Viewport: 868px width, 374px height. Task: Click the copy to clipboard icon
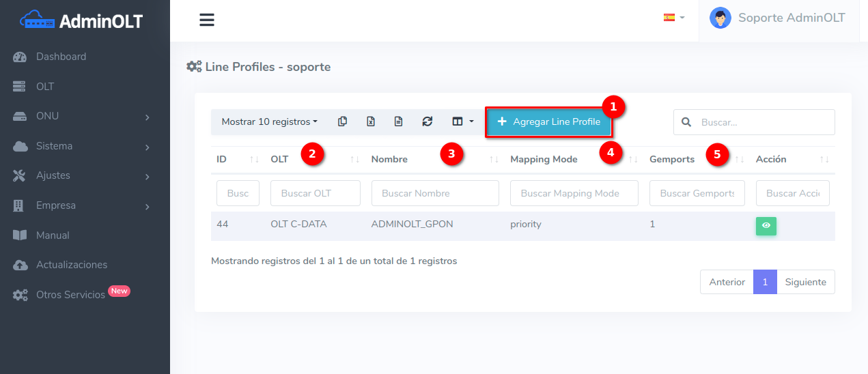click(343, 121)
